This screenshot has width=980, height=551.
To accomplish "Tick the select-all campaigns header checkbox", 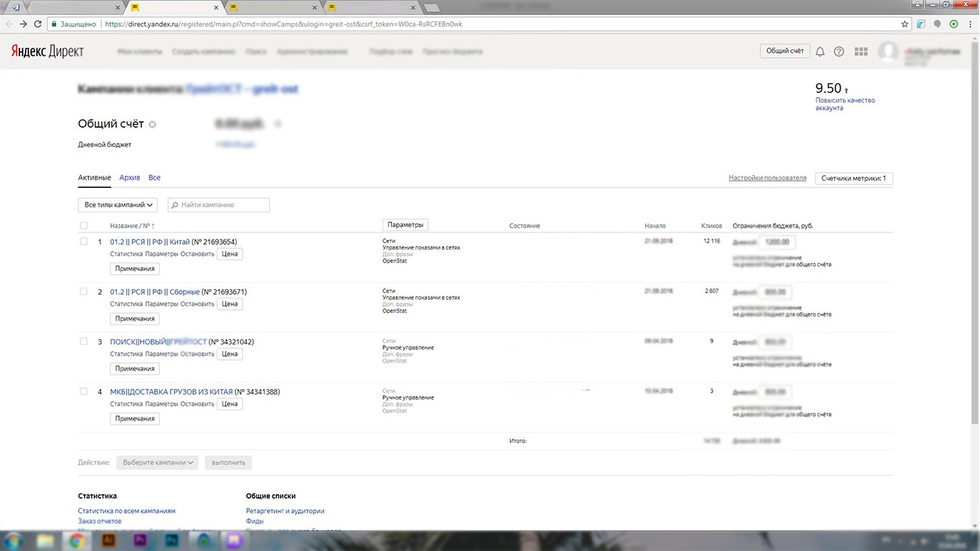I will coord(83,226).
